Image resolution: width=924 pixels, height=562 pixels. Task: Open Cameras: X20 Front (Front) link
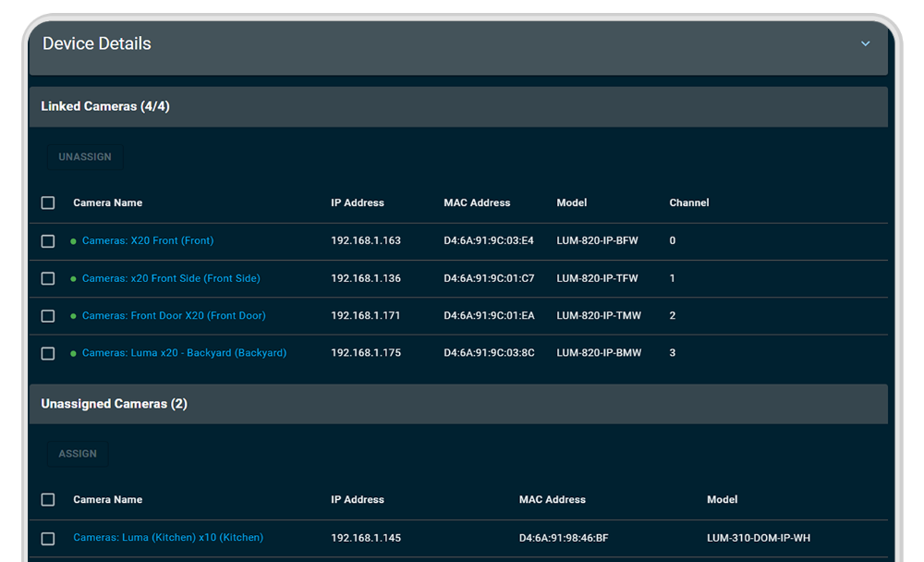(x=148, y=241)
